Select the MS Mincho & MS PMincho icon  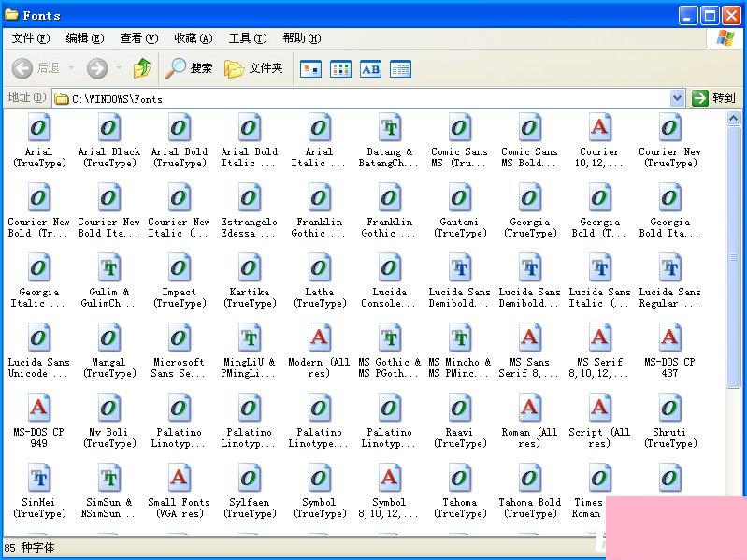coord(460,337)
